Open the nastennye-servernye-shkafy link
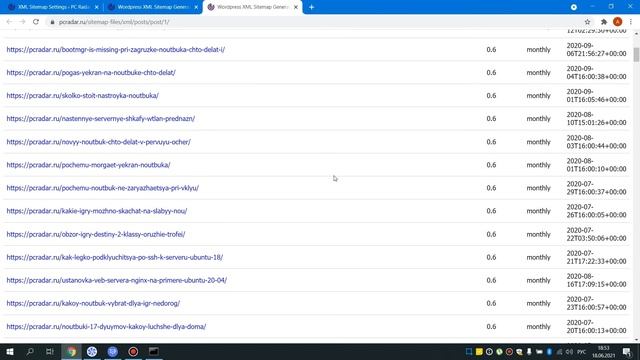Image resolution: width=640 pixels, height=360 pixels. 100,119
